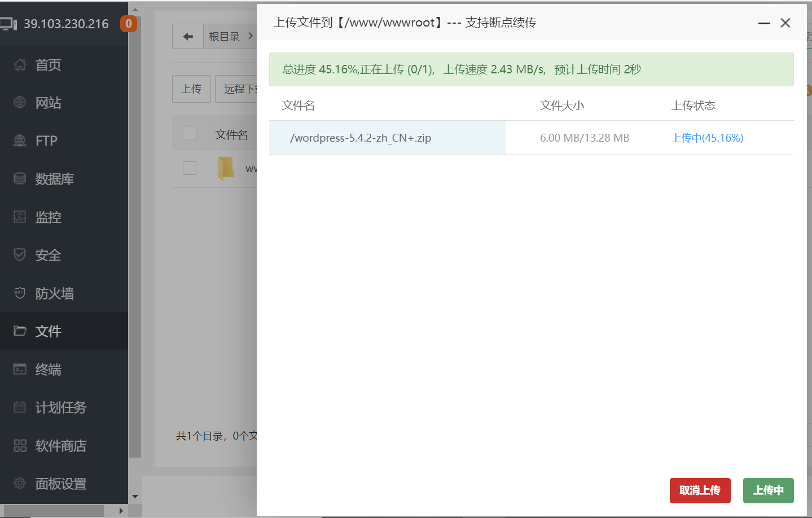Click the 文件名 column header in upload dialog
This screenshot has height=518, width=812.
point(299,106)
